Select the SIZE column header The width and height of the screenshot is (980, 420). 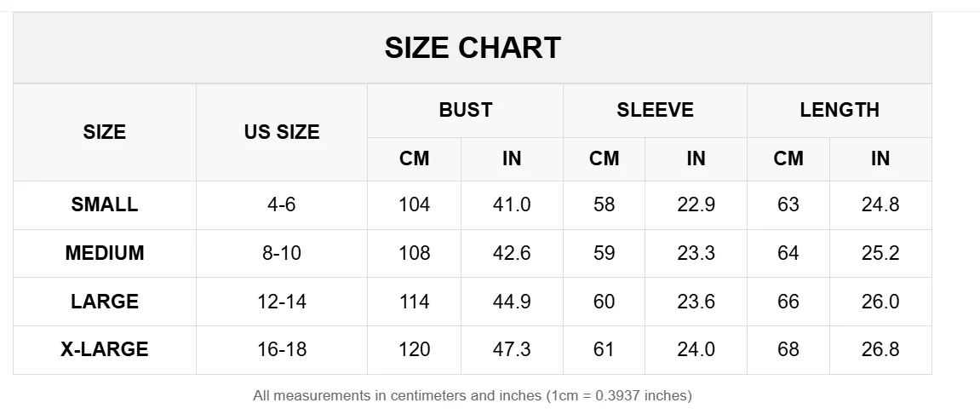point(105,132)
